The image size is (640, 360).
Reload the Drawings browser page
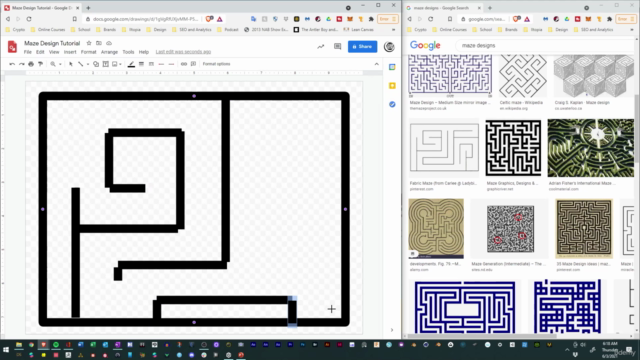tap(29, 19)
